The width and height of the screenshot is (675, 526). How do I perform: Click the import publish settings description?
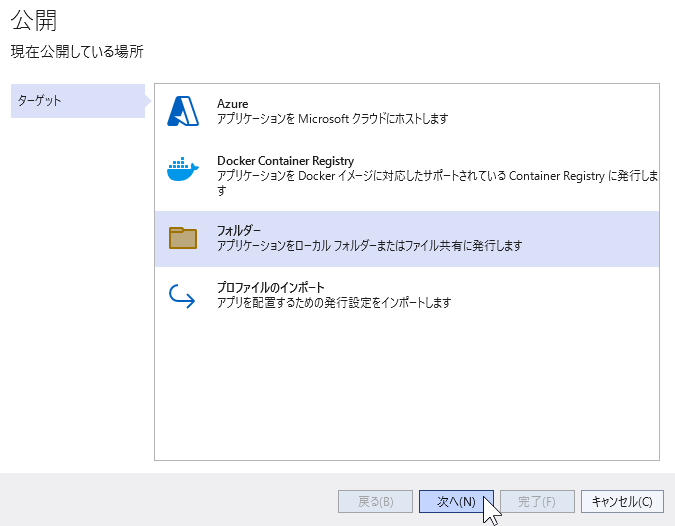334,302
